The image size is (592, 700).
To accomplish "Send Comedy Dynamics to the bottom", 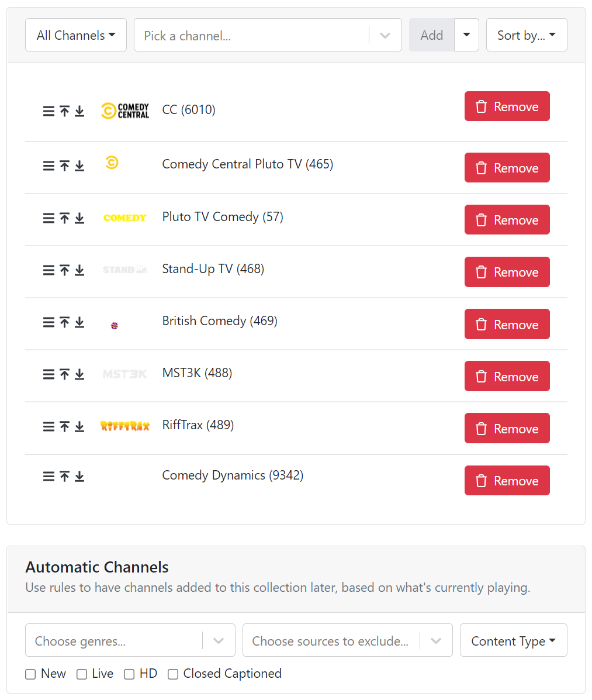I will 79,477.
